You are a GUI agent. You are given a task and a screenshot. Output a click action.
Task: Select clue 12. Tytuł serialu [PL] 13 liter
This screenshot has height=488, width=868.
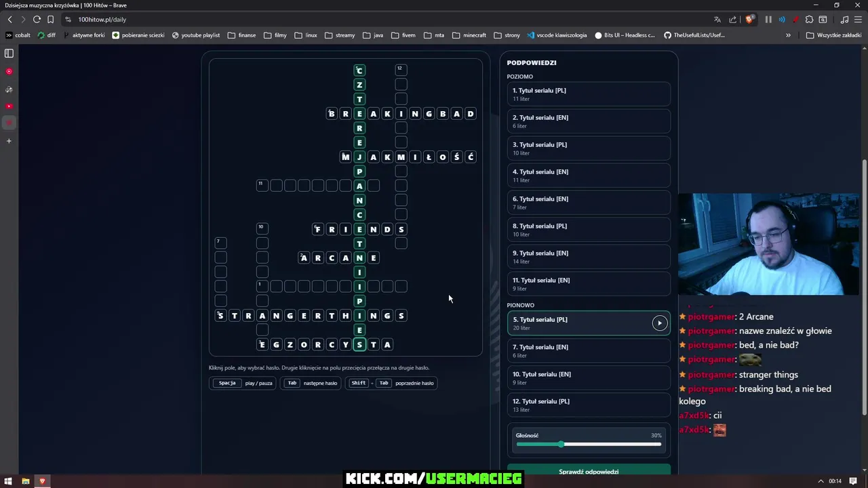click(589, 405)
